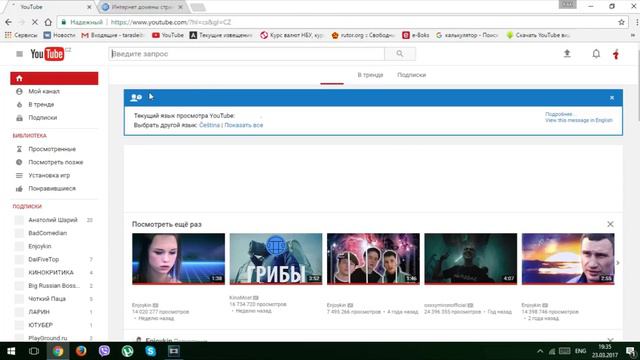The width and height of the screenshot is (640, 360).
Task: Play the 1:38 girl video thumbnail
Action: click(x=178, y=259)
